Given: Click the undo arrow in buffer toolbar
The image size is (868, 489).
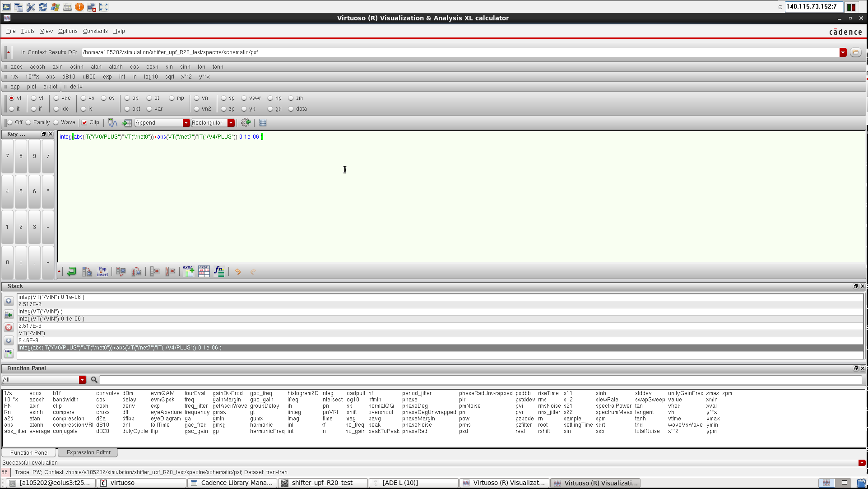Looking at the screenshot, I should coord(238,272).
